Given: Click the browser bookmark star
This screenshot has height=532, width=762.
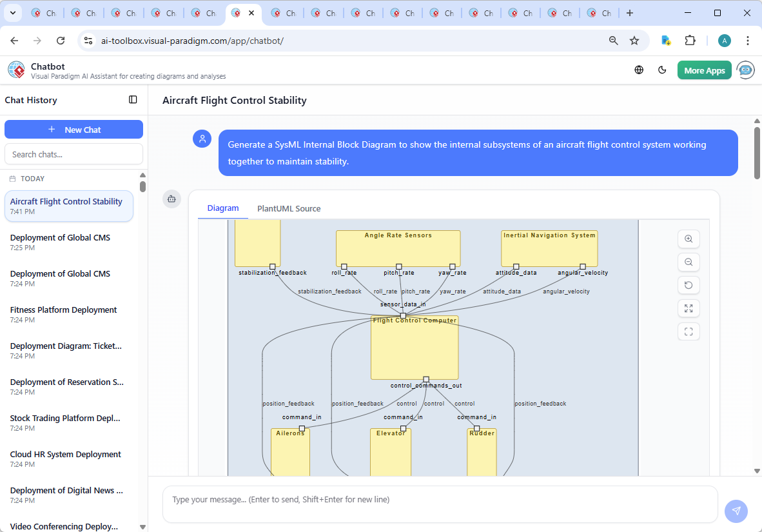Looking at the screenshot, I should [x=634, y=40].
